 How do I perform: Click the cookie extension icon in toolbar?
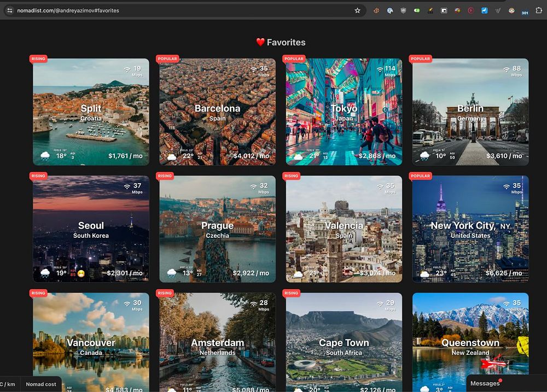[376, 10]
